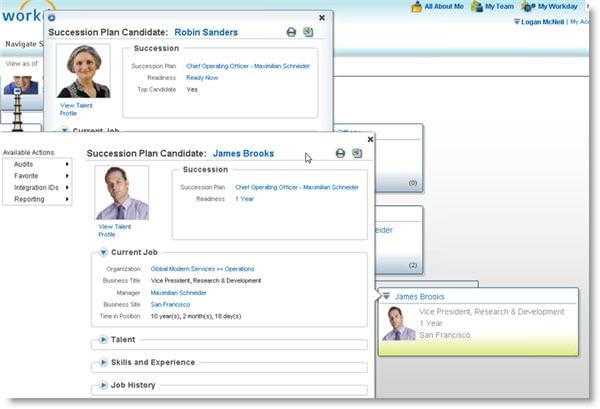
Task: Open the Integration IDs submenu
Action: (x=37, y=187)
